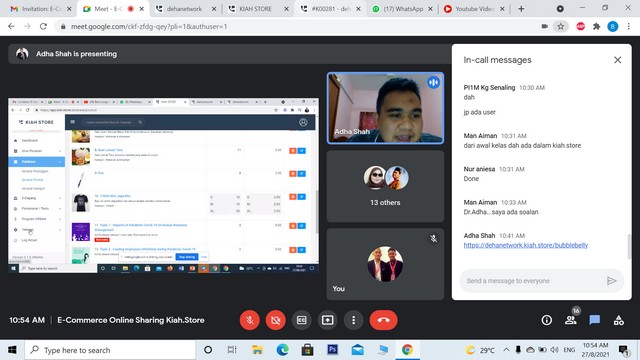The height and width of the screenshot is (360, 640).
Task: Click the send message arrow icon
Action: [x=611, y=281]
